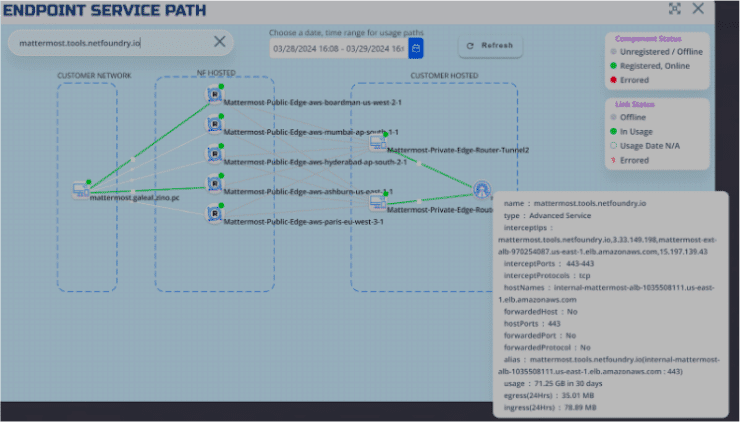Open the calendar date range picker
The image size is (741, 424).
tap(416, 47)
